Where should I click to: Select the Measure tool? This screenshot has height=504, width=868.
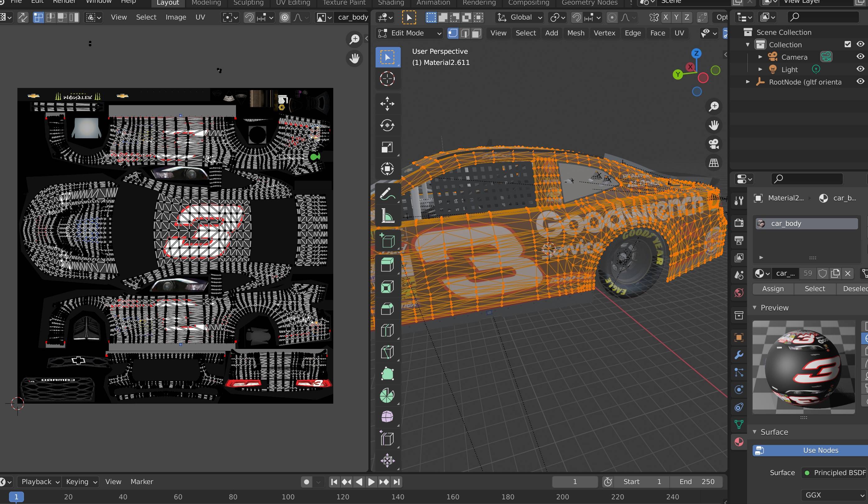pos(387,216)
